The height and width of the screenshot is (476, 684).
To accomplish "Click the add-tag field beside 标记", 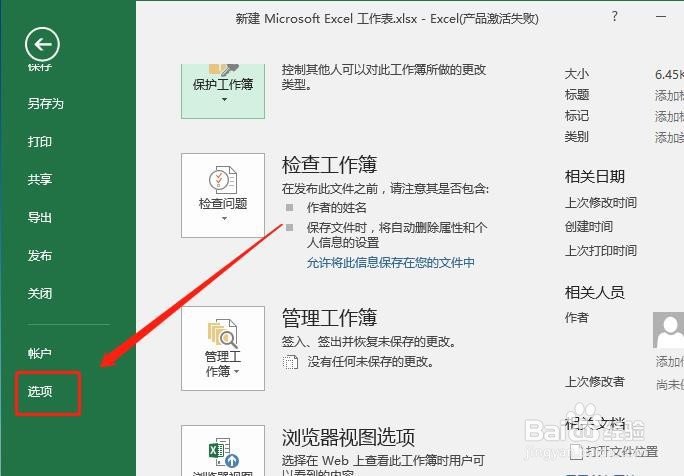I will pos(669,116).
